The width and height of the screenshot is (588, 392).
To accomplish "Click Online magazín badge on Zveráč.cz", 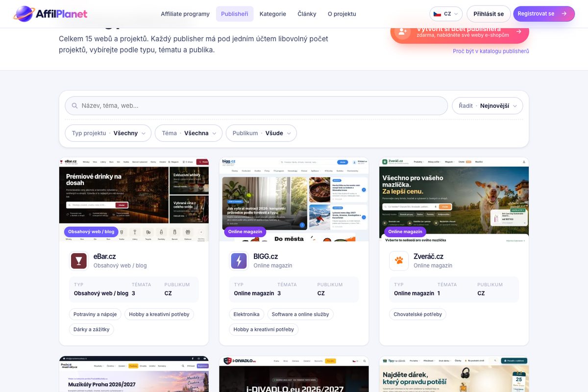I will [405, 232].
